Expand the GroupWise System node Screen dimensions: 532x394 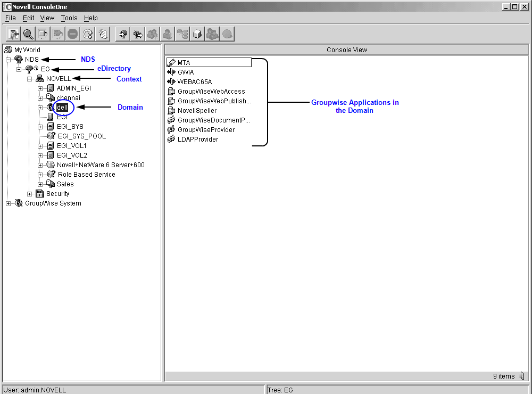8,203
